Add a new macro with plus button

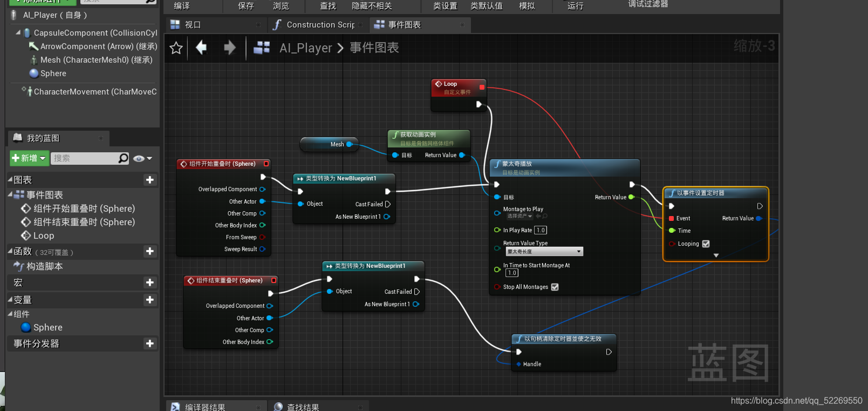point(150,282)
